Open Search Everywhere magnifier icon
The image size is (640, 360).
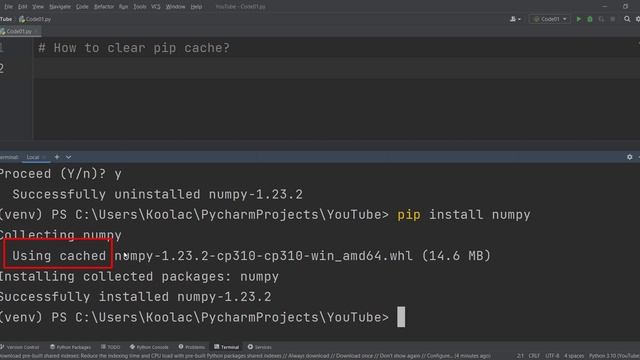point(627,19)
